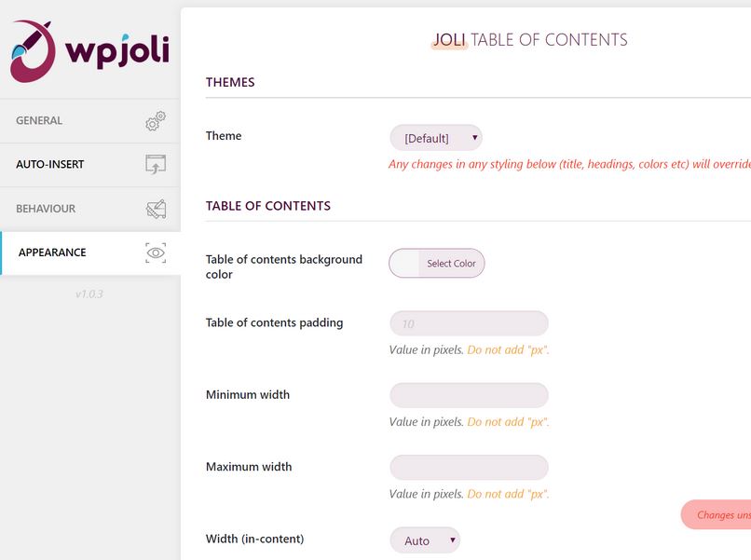Open the General settings tab
The height and width of the screenshot is (560, 751).
click(x=90, y=121)
